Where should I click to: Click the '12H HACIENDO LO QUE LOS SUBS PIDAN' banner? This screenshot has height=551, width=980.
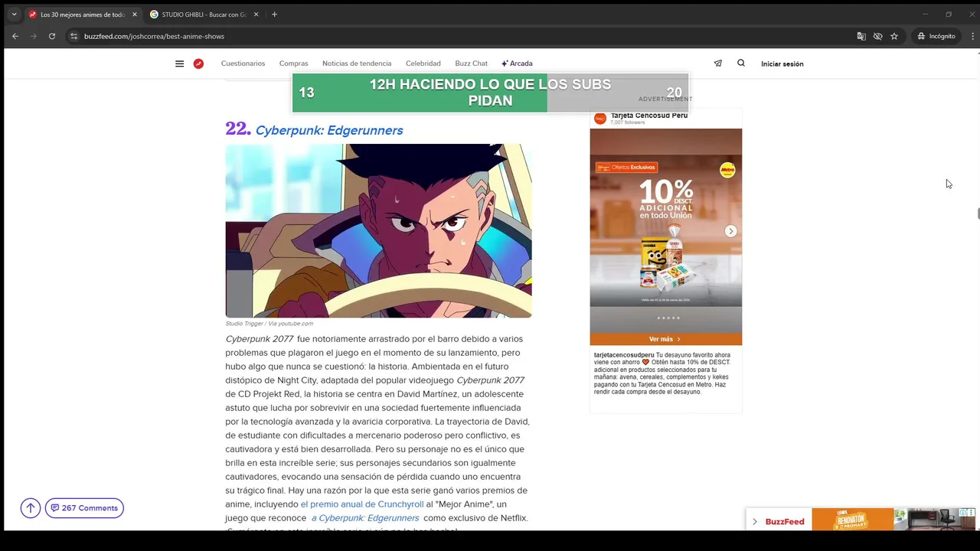click(x=490, y=93)
